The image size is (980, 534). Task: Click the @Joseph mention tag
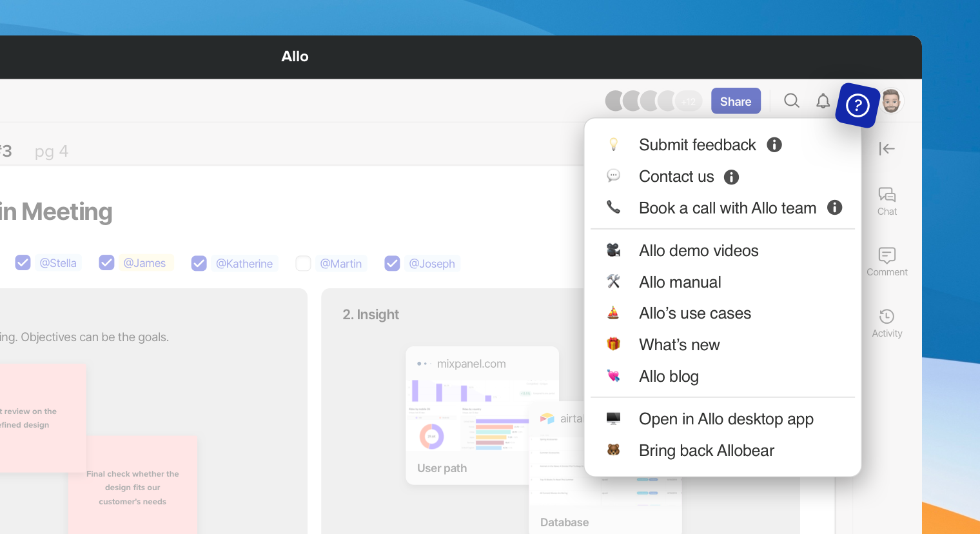coord(431,263)
